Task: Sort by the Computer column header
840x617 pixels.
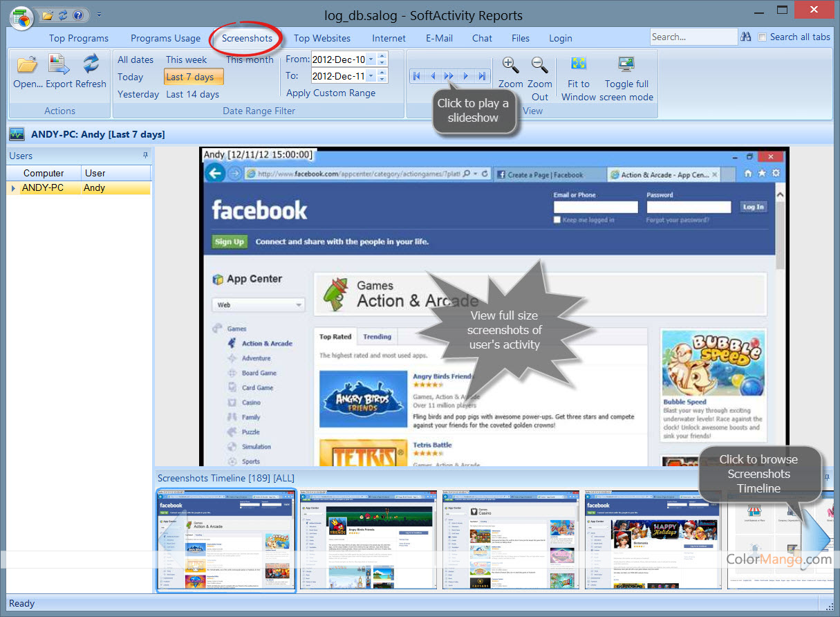Action: (x=44, y=173)
